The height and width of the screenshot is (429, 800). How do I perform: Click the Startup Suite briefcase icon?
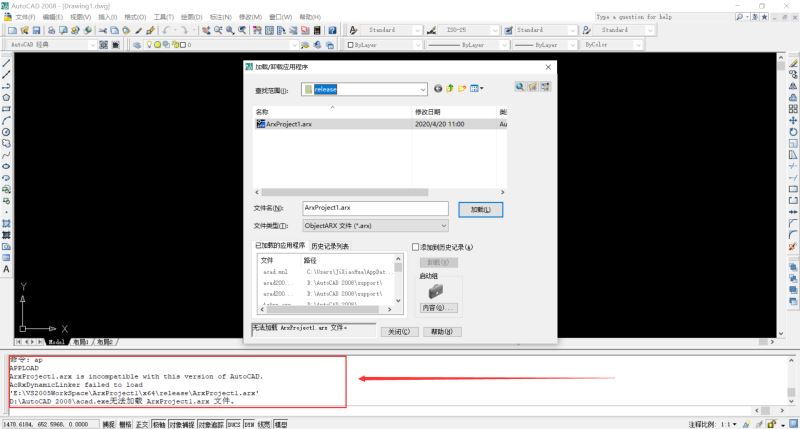[436, 291]
